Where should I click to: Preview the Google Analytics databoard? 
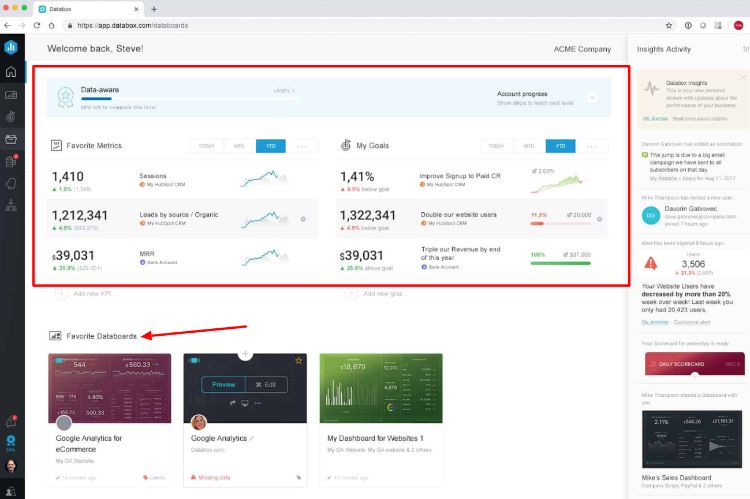[x=223, y=384]
